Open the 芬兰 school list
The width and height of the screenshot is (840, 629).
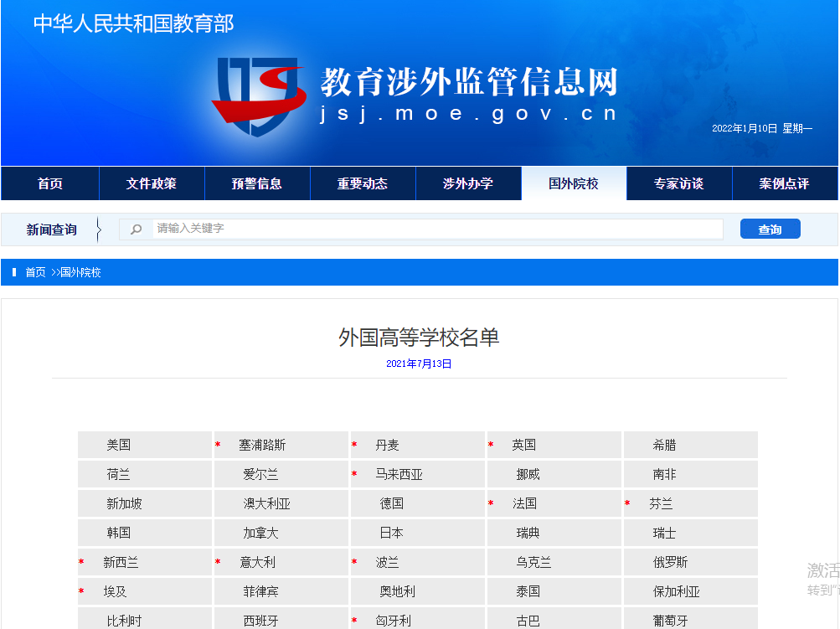pyautogui.click(x=661, y=503)
